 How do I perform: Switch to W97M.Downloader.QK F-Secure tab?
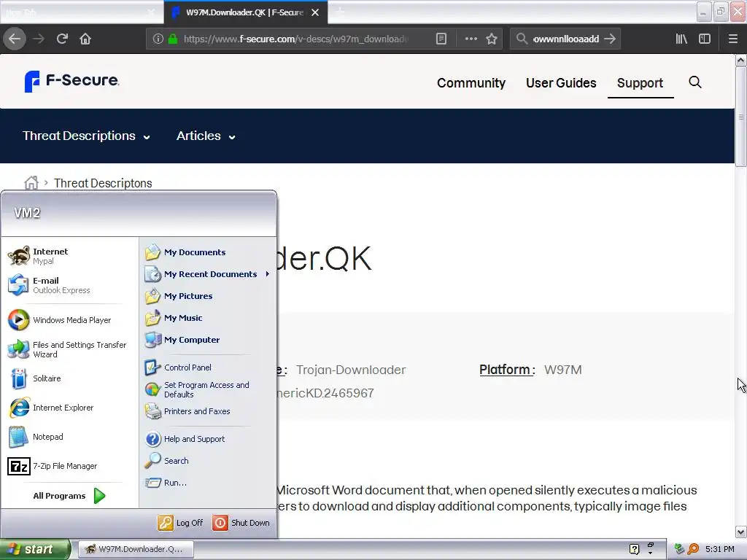coord(246,12)
